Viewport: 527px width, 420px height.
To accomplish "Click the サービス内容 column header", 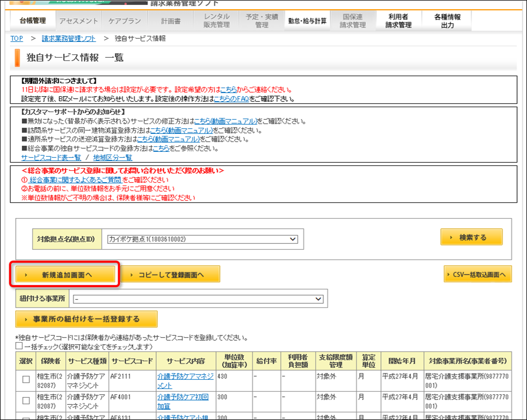I will (x=186, y=361).
